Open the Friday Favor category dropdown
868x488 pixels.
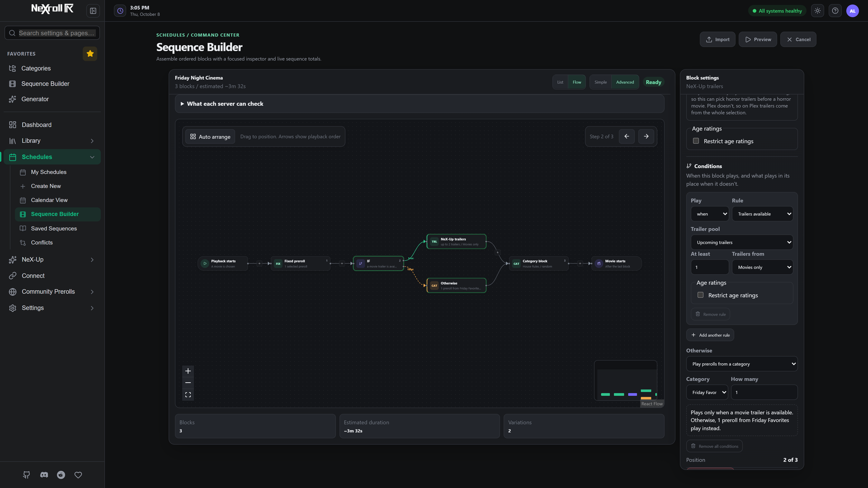point(707,392)
